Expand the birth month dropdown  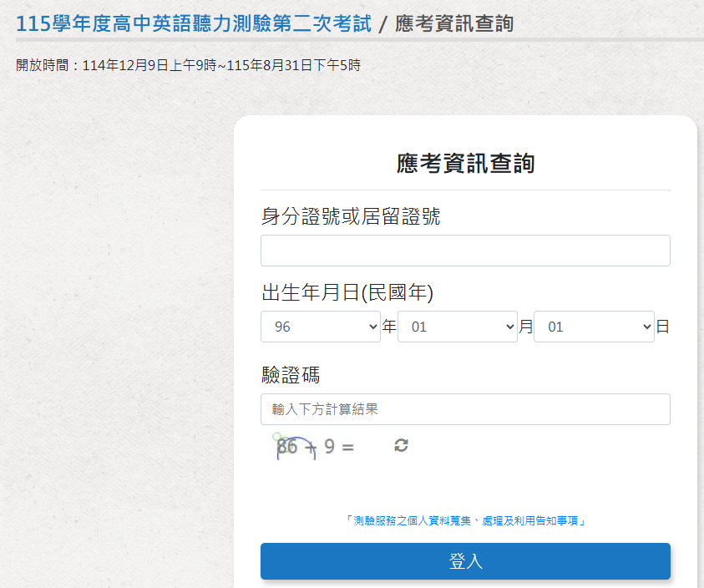pos(457,327)
